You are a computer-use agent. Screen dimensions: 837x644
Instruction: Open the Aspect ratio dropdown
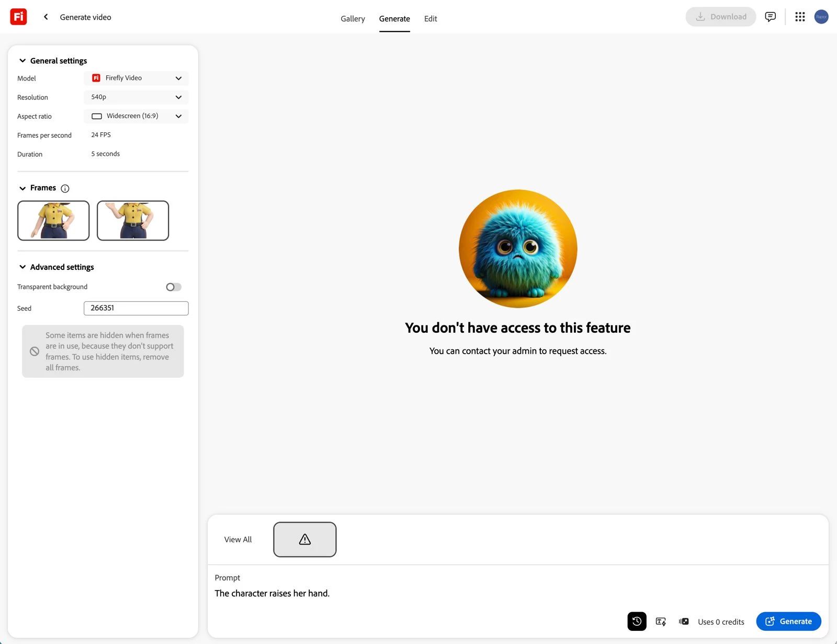(x=136, y=116)
